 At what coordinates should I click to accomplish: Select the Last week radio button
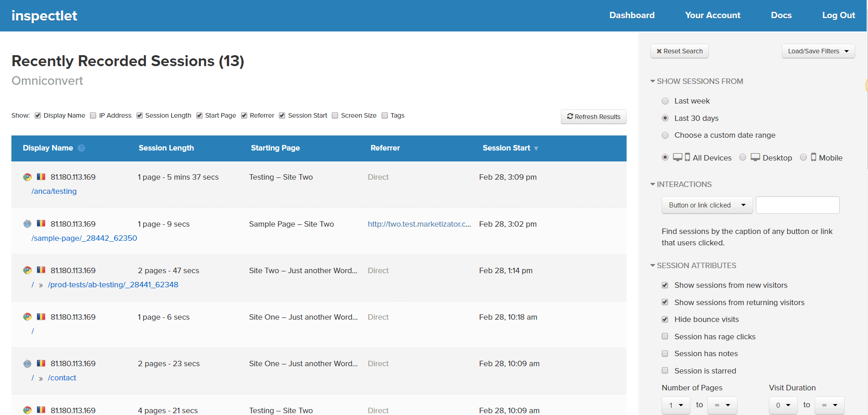pyautogui.click(x=665, y=101)
